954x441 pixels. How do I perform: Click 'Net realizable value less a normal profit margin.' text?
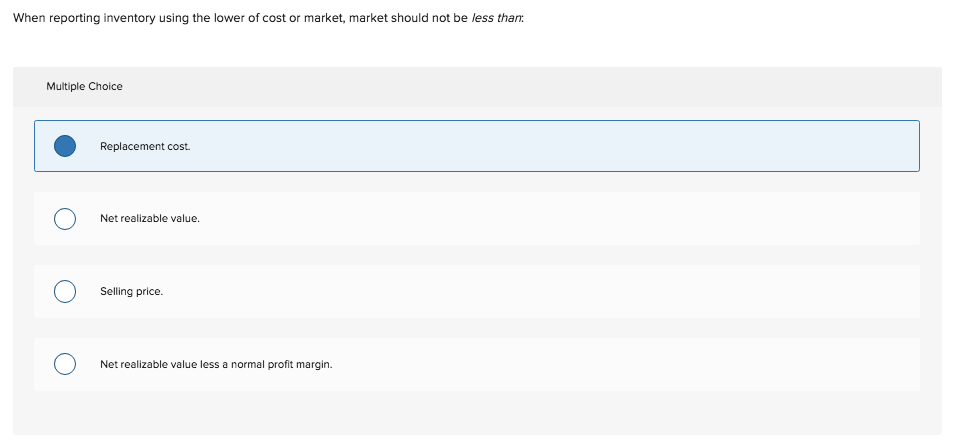[216, 364]
